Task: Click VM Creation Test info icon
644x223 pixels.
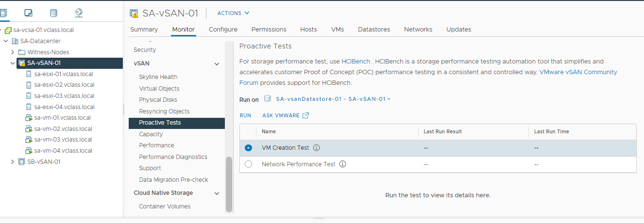Action: pos(317,148)
